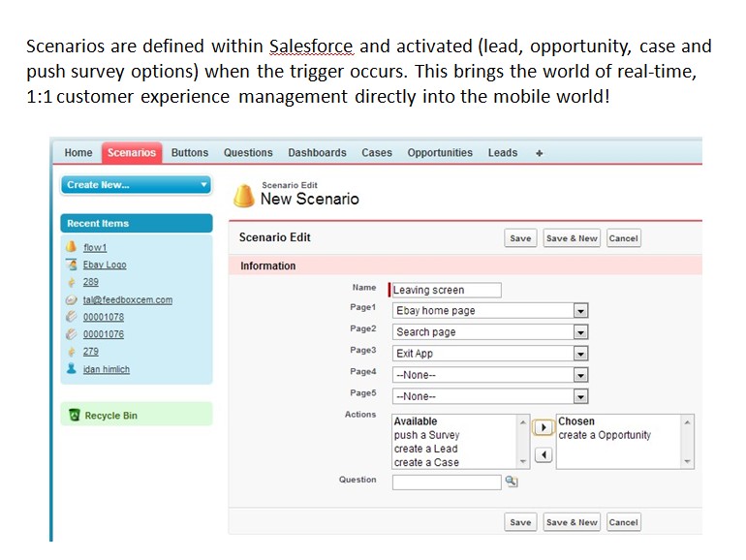Open case 00001078 link
Image resolution: width=746 pixels, height=560 pixels.
pos(104,317)
